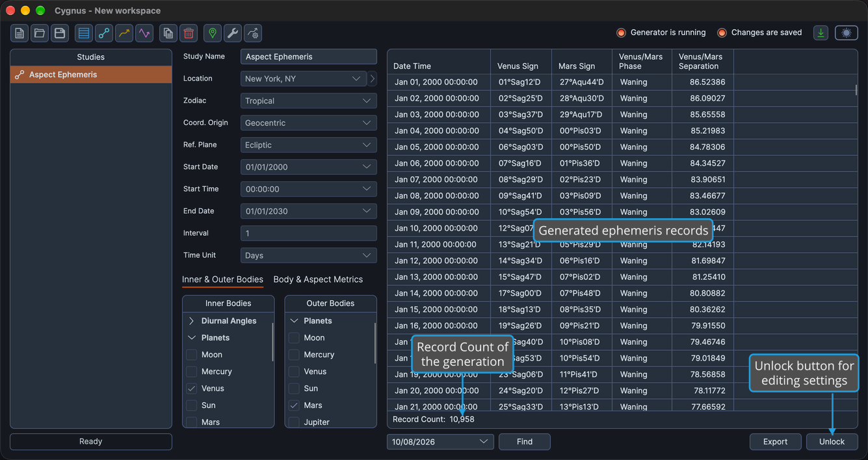Check the Moon box under Outer Bodies
868x460 pixels.
click(x=294, y=338)
